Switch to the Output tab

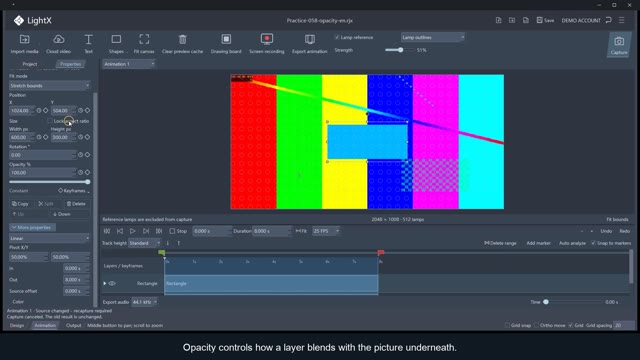pyautogui.click(x=73, y=325)
